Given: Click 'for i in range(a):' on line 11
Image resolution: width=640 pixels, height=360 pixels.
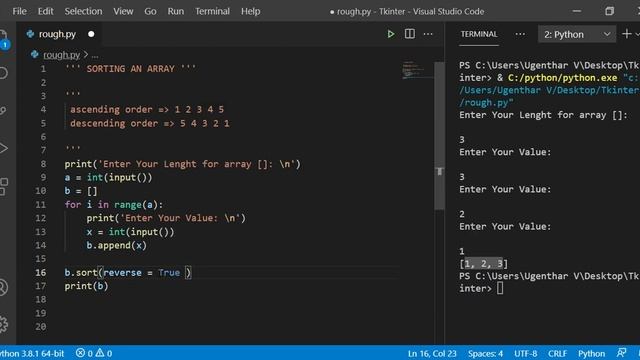Looking at the screenshot, I should point(114,204).
